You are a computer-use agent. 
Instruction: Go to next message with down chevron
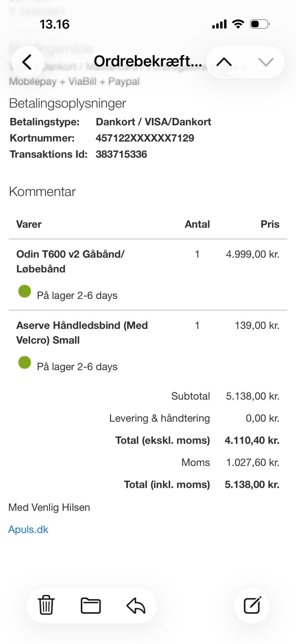click(x=265, y=62)
